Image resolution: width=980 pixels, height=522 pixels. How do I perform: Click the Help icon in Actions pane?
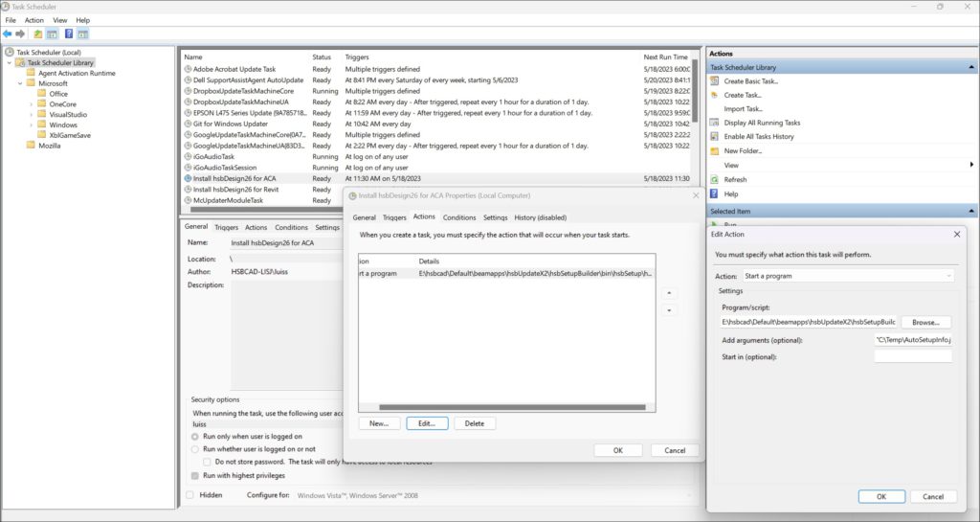click(x=714, y=193)
